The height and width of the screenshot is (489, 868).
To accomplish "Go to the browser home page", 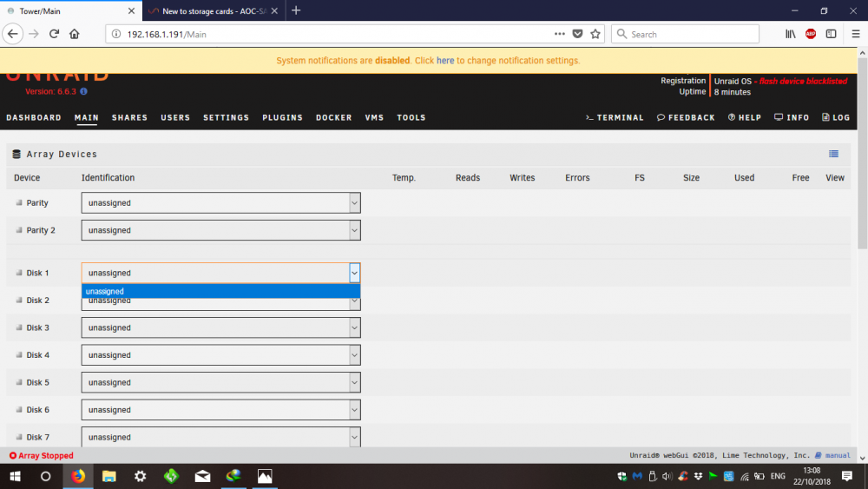I will pos(74,34).
